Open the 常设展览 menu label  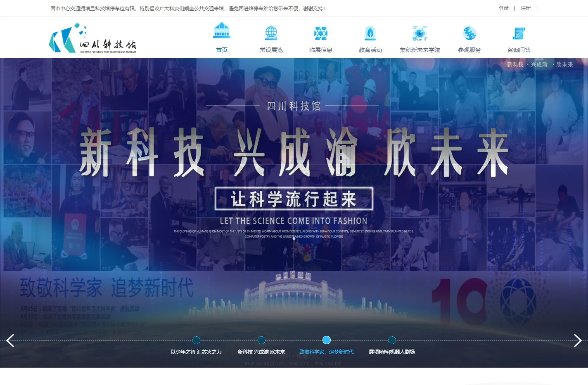[271, 50]
